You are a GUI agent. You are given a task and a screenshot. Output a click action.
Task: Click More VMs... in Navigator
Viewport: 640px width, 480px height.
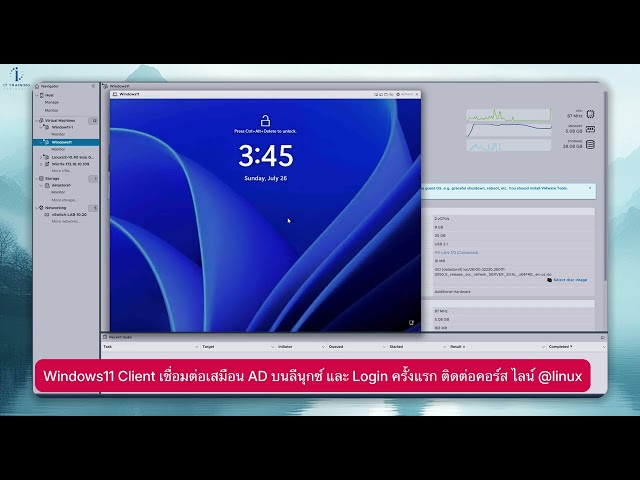61,171
